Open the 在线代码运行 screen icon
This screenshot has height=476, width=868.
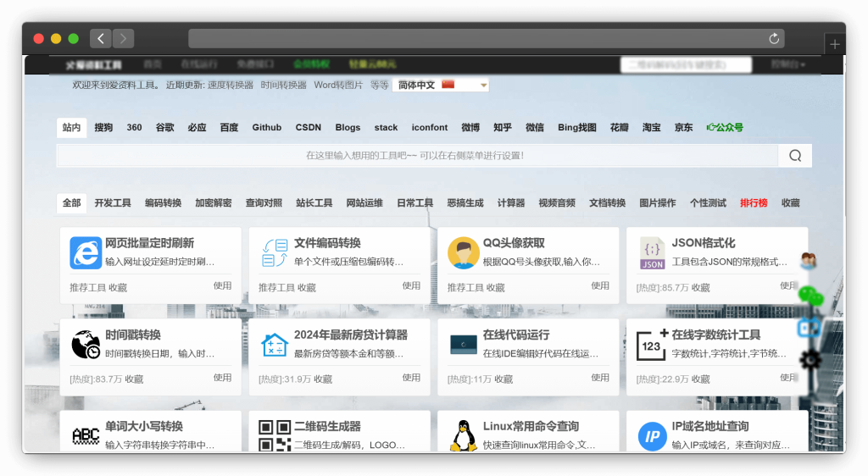pyautogui.click(x=464, y=345)
